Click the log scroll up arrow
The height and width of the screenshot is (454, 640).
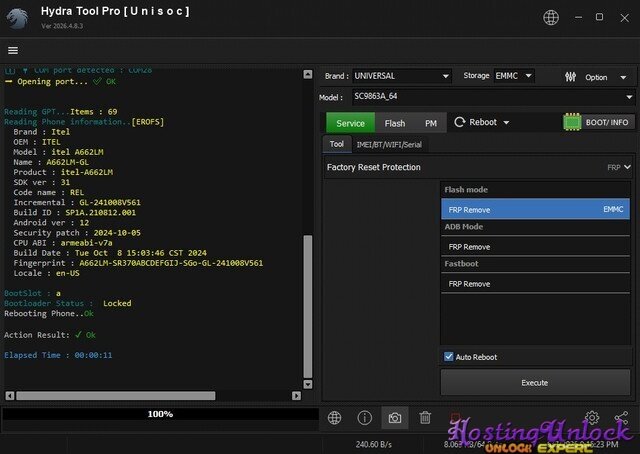[x=308, y=74]
